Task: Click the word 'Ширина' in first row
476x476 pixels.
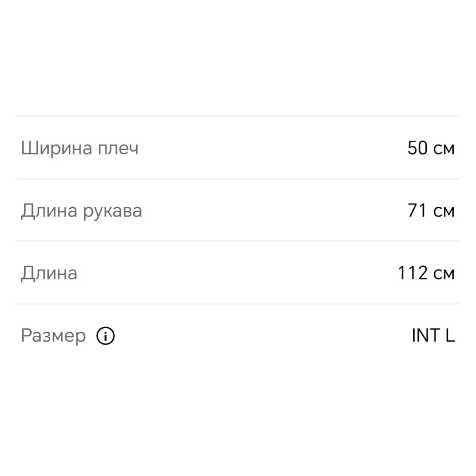Action: click(x=56, y=149)
